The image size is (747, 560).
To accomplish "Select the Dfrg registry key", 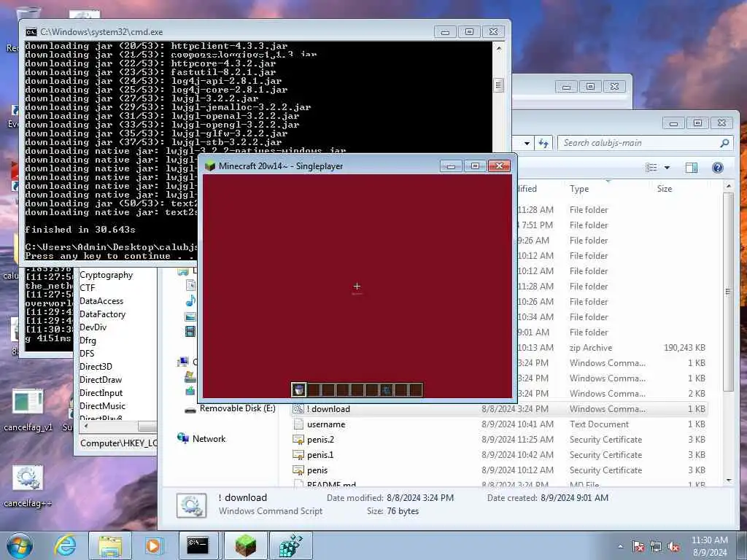I will click(x=88, y=340).
